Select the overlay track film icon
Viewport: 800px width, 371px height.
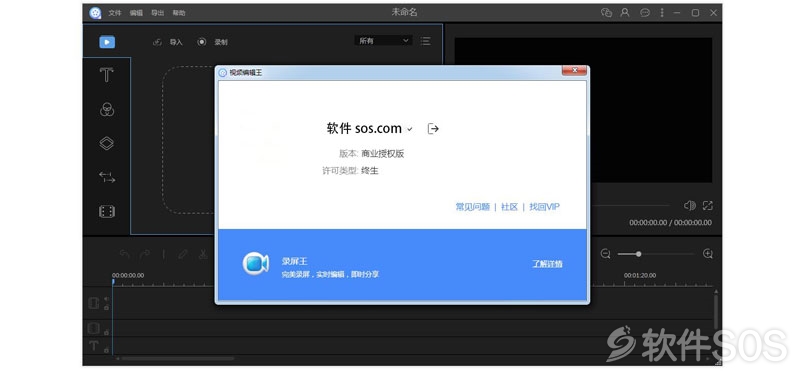[94, 328]
